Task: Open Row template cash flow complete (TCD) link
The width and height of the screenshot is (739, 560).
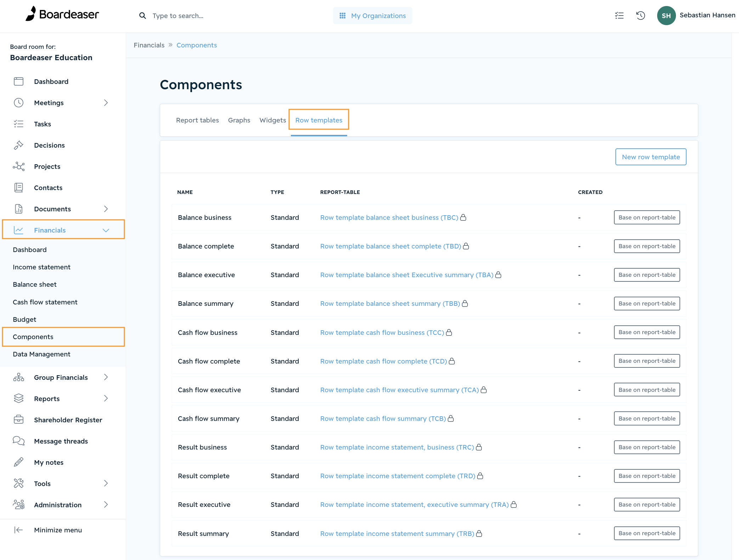Action: 384,361
